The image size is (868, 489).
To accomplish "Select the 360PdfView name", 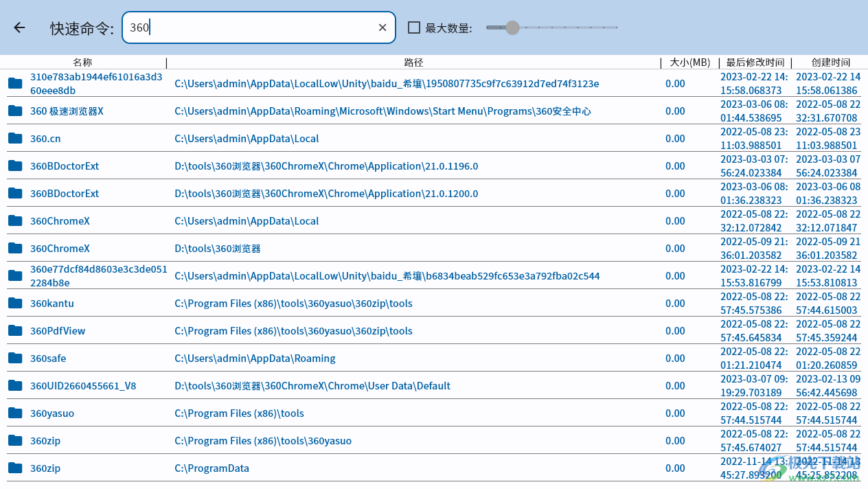I will [58, 331].
